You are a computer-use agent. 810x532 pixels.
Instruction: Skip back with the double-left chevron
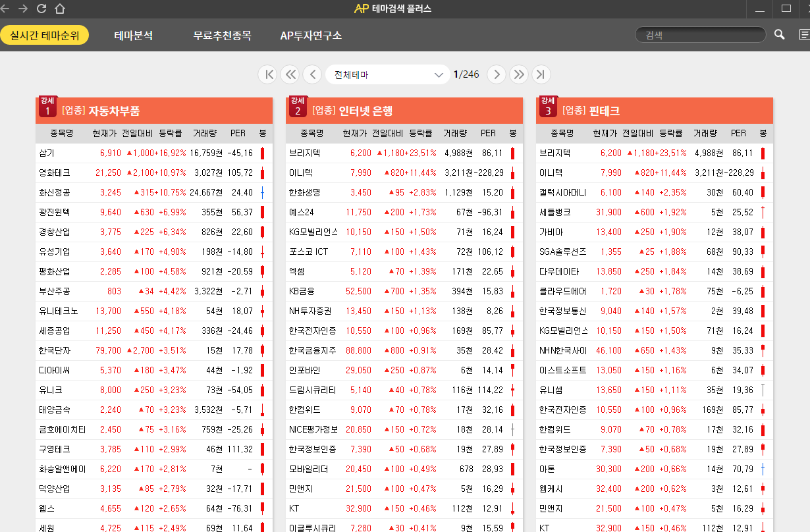pos(290,74)
